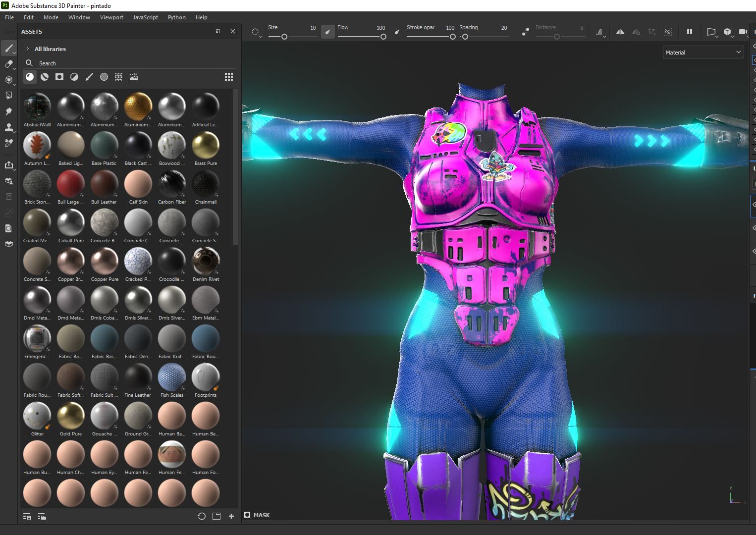Select the Material picker eyedropper tool
This screenshot has width=756, height=535.
(x=8, y=143)
